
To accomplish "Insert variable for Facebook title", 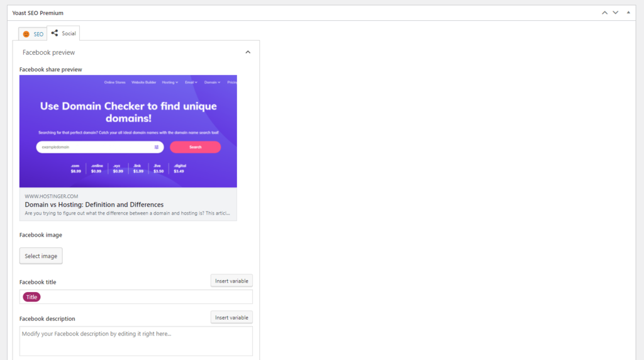I will point(231,281).
